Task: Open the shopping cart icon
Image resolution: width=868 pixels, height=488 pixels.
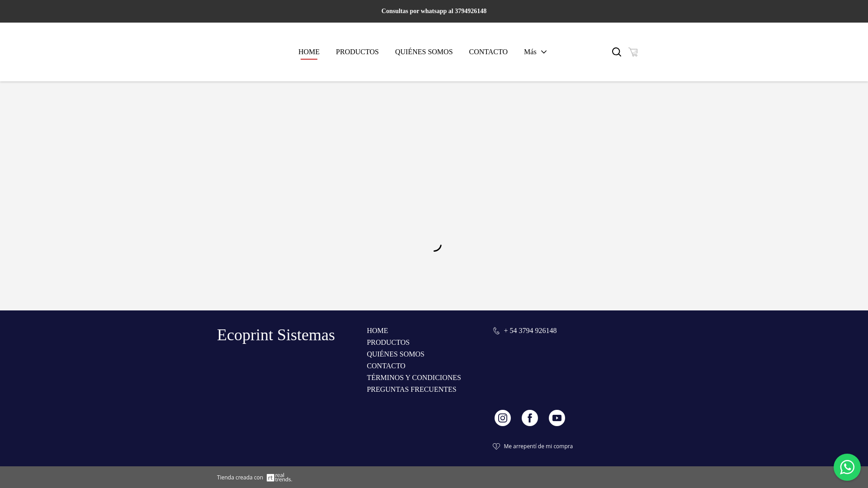Action: point(633,52)
